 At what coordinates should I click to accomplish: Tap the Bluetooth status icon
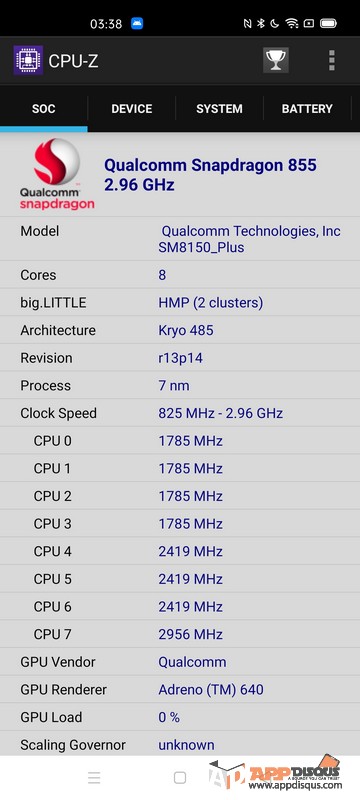[260, 23]
